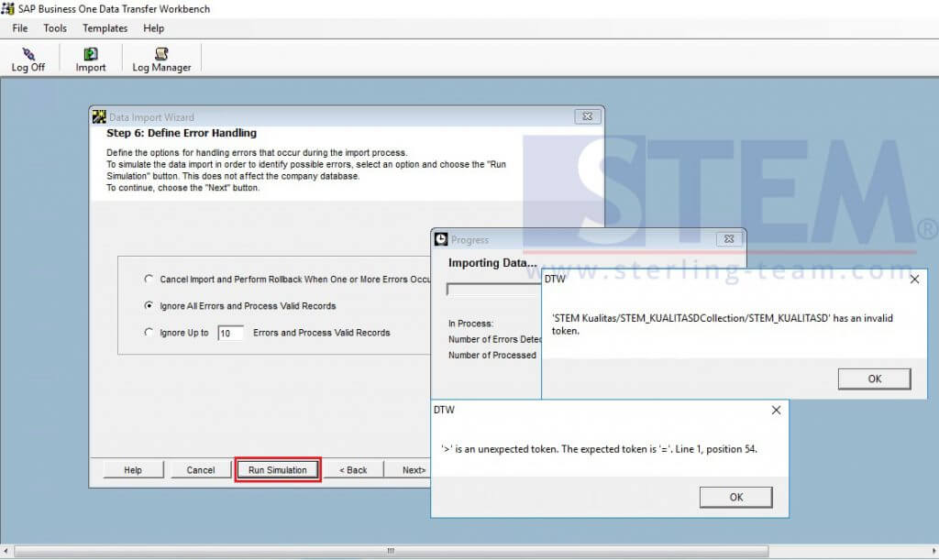Screen dimensions: 939x560
Task: Click the SAP Business One Workbench title icon
Action: (x=8, y=8)
